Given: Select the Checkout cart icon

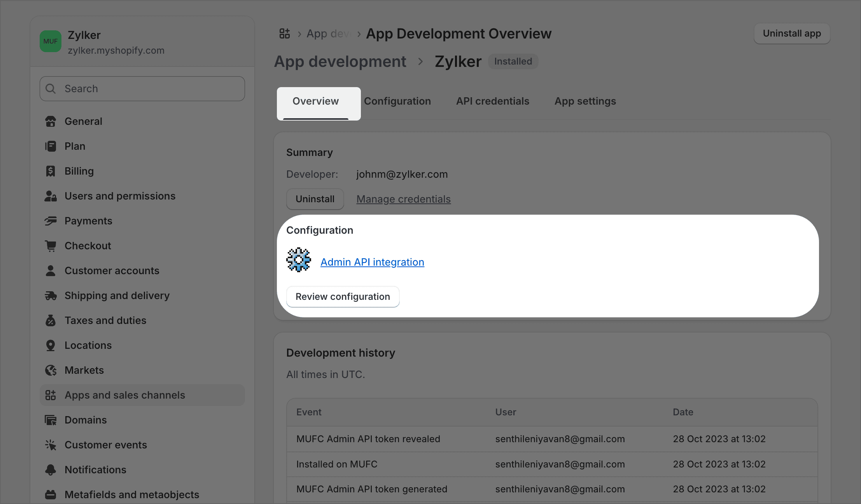Looking at the screenshot, I should (x=51, y=246).
